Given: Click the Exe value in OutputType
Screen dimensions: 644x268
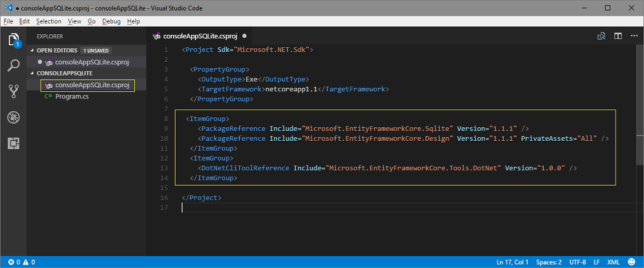Looking at the screenshot, I should tap(251, 79).
